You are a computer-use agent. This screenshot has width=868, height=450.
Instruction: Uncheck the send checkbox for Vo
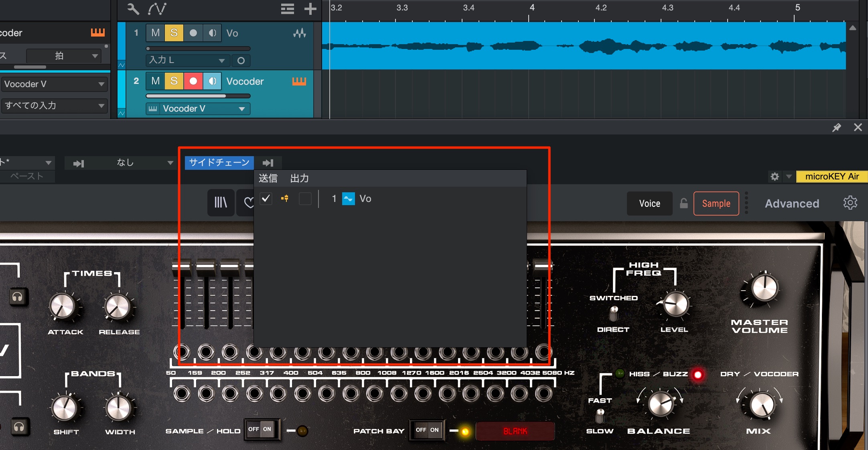[266, 198]
